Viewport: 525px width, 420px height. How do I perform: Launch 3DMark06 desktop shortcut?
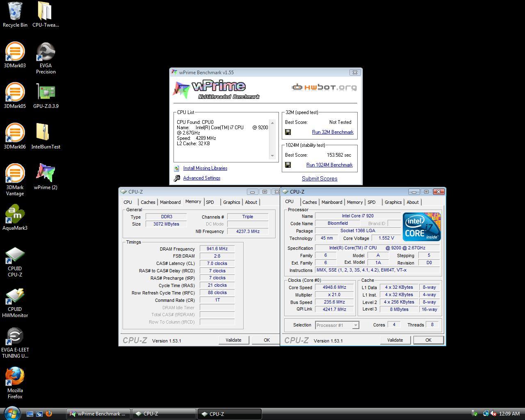coord(15,136)
